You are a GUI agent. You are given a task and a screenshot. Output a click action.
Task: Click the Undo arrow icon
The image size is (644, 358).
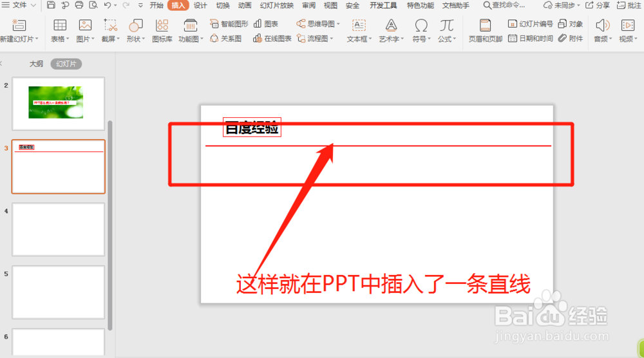click(107, 5)
